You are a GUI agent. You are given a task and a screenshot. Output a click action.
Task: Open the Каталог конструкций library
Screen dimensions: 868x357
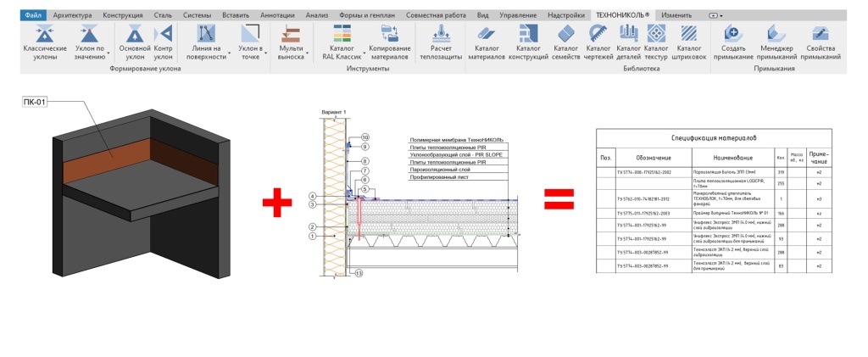[528, 35]
